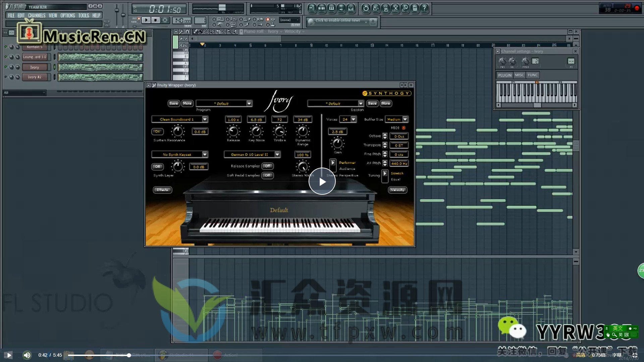Open the mixer toolbar icon
The image size is (644, 362).
(x=351, y=8)
